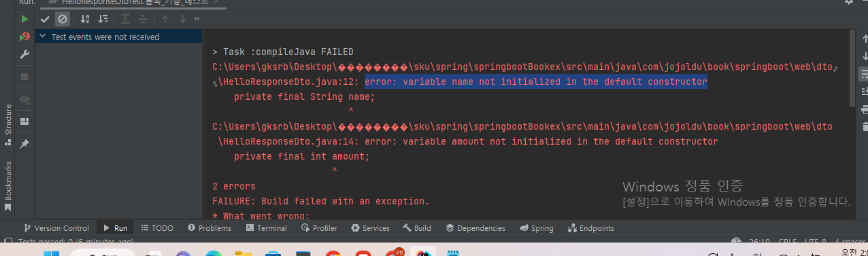The height and width of the screenshot is (256, 868).
Task: Open Endpoints tool window
Action: [591, 228]
